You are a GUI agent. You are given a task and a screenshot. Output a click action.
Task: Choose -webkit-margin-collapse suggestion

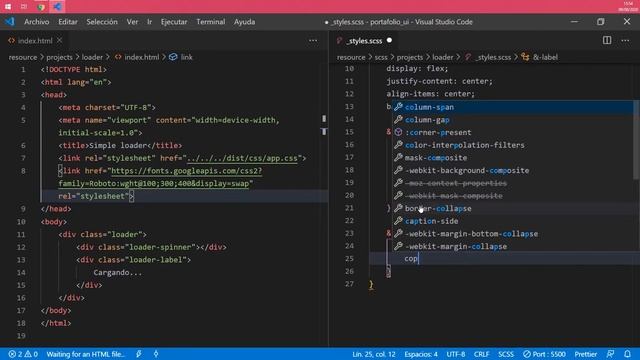pyautogui.click(x=513, y=246)
